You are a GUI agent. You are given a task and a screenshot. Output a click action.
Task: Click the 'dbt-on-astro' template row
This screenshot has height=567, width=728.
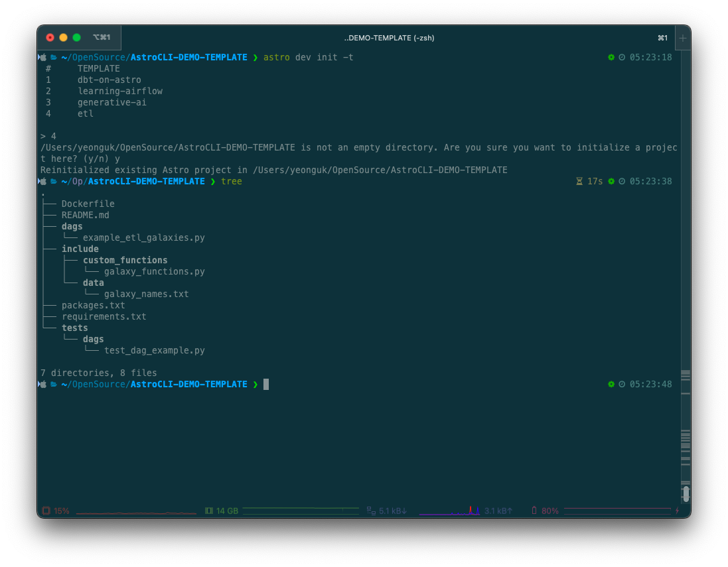109,80
